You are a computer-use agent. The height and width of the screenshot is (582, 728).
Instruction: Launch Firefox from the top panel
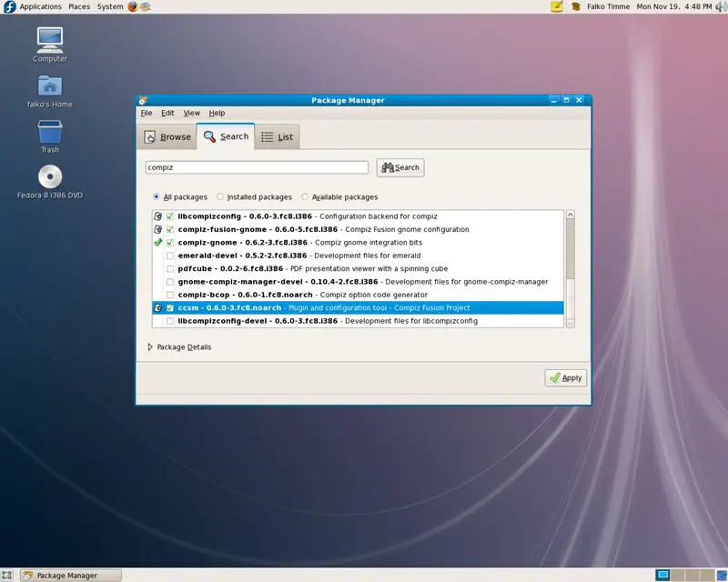(133, 6)
